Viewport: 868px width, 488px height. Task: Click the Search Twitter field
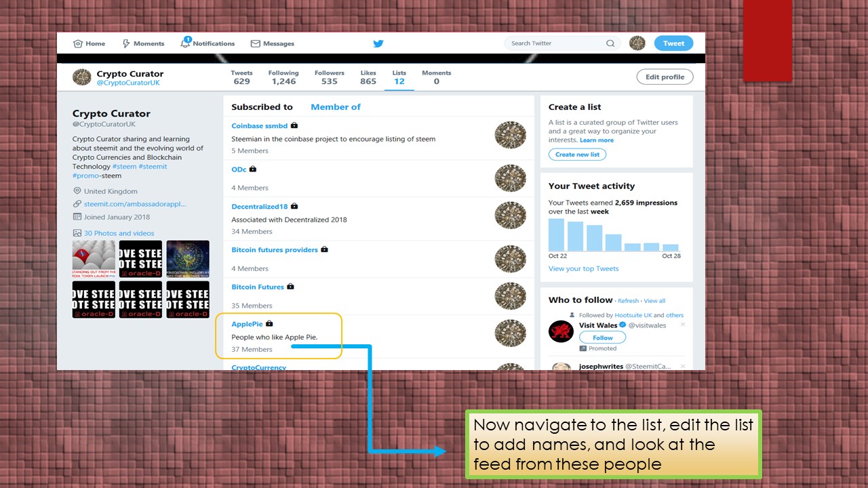pos(563,43)
